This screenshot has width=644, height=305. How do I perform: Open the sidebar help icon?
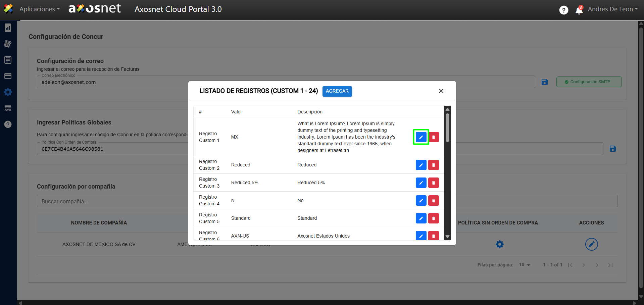click(x=8, y=124)
